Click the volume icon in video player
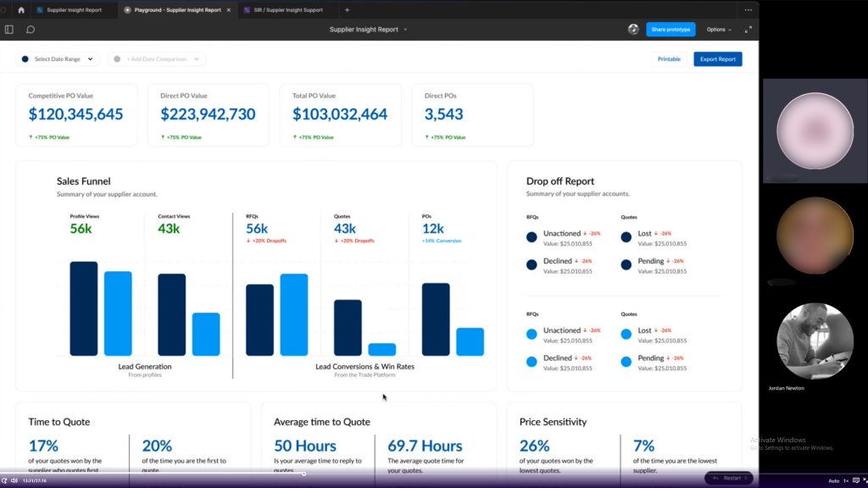The width and height of the screenshot is (868, 488). coord(14,480)
